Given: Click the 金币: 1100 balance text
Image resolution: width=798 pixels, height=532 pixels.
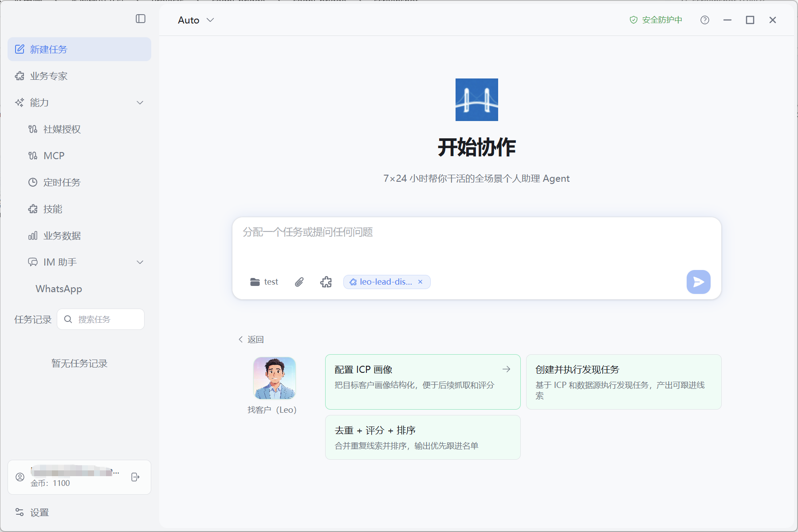Looking at the screenshot, I should coord(50,483).
